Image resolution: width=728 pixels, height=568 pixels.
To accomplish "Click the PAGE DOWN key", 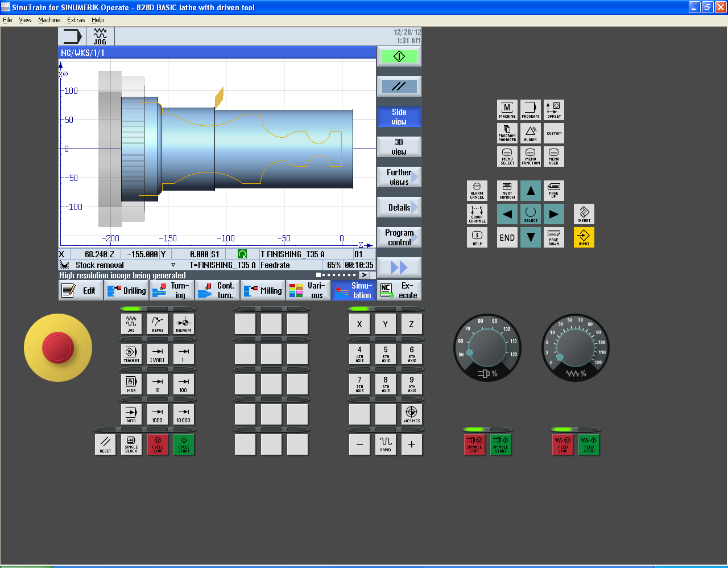I will (554, 237).
